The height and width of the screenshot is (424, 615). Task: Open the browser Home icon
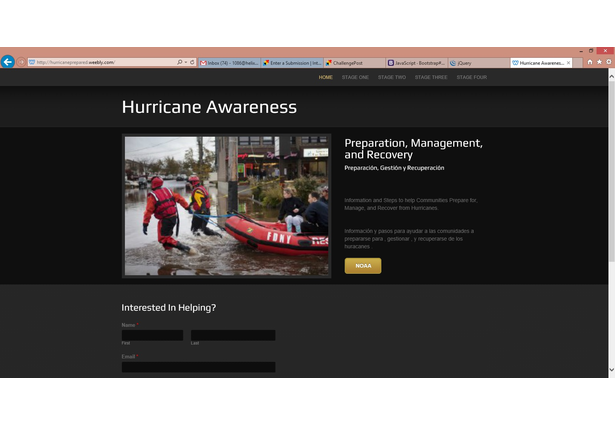pyautogui.click(x=590, y=62)
